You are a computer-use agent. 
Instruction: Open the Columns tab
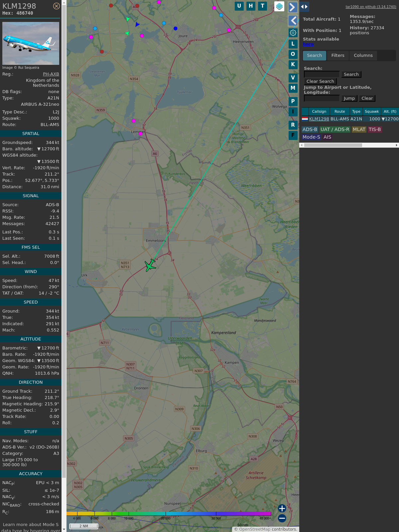363,56
